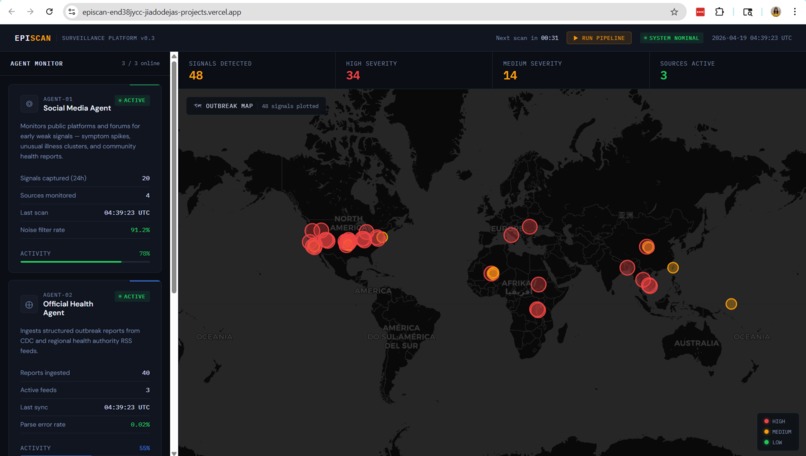Click the UTC timestamp in the header
The height and width of the screenshot is (456, 806).
[752, 38]
